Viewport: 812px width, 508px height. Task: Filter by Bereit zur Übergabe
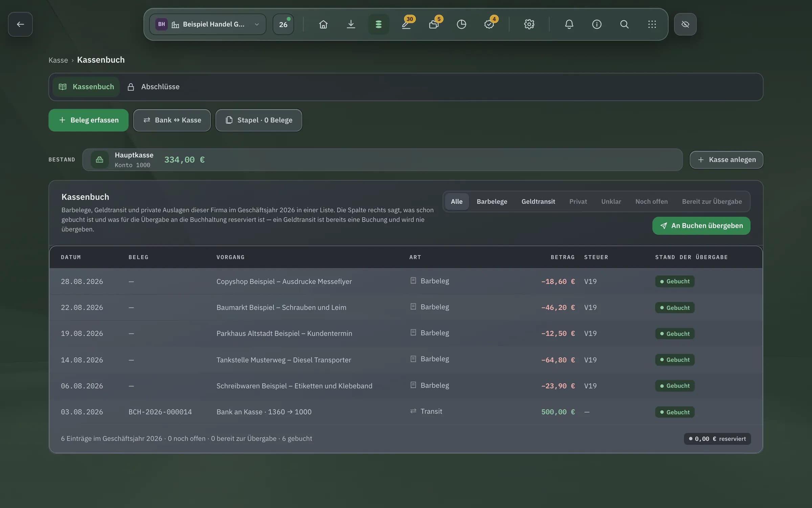tap(712, 202)
